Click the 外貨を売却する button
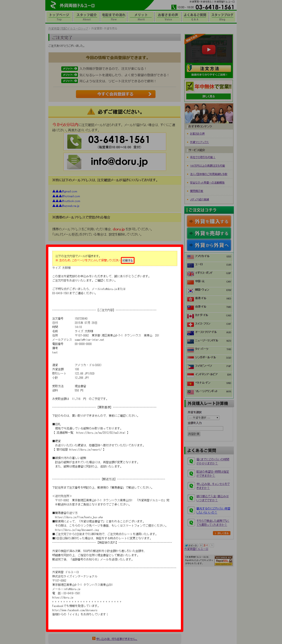282x644 pixels. [209, 233]
